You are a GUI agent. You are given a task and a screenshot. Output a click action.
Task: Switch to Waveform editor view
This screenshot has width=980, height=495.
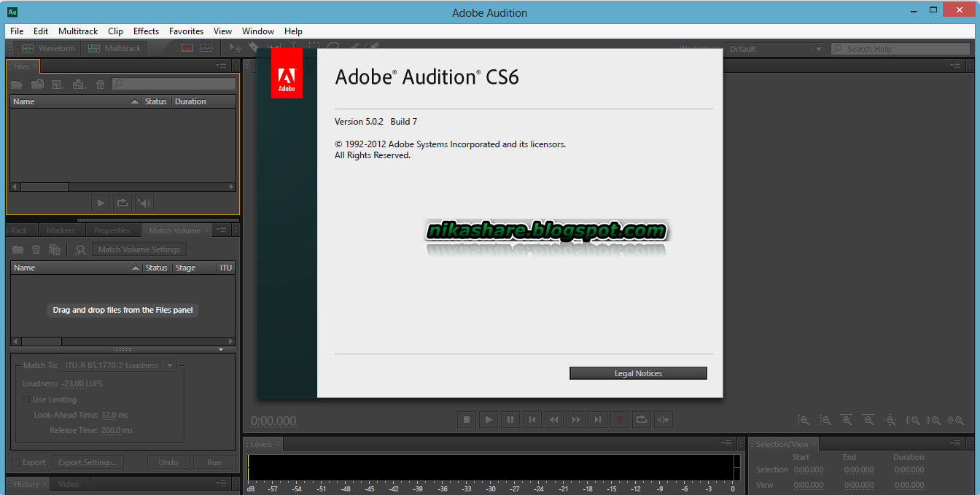48,48
